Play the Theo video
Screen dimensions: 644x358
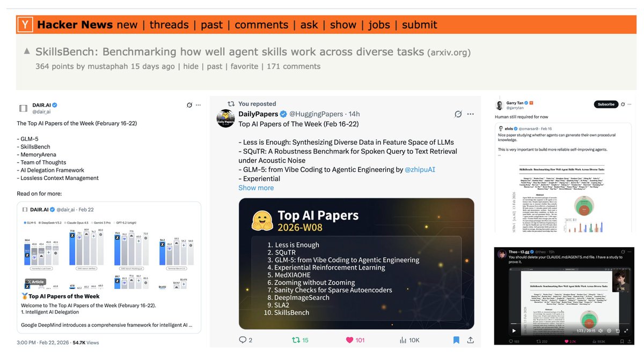pos(514,331)
